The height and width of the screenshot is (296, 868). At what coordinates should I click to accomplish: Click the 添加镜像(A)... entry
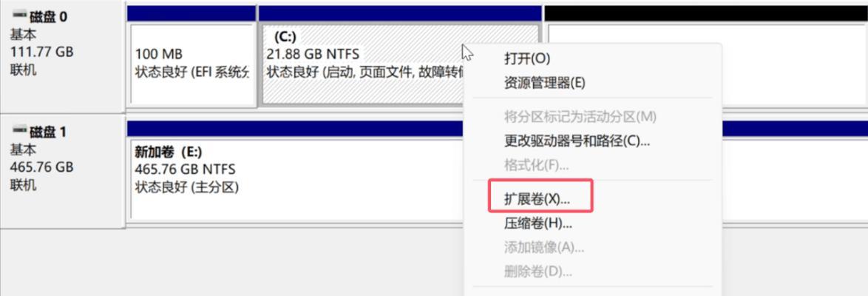coord(543,247)
